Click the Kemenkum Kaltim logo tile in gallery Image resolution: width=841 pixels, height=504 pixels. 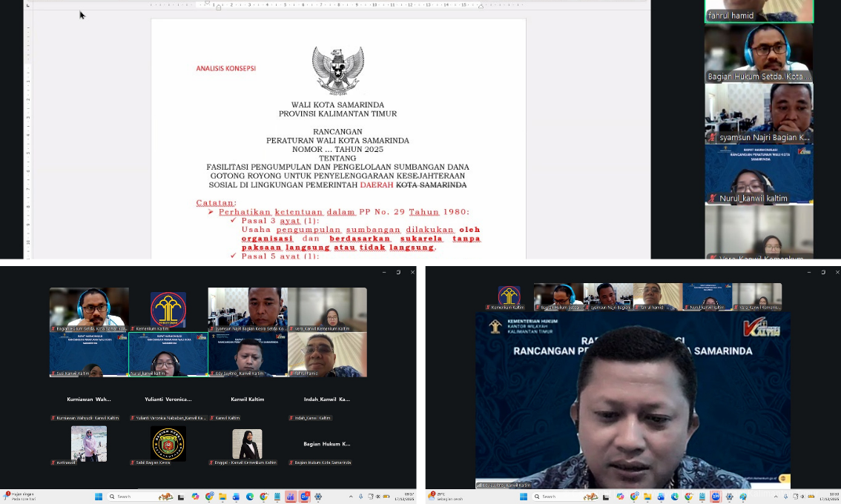[168, 309]
